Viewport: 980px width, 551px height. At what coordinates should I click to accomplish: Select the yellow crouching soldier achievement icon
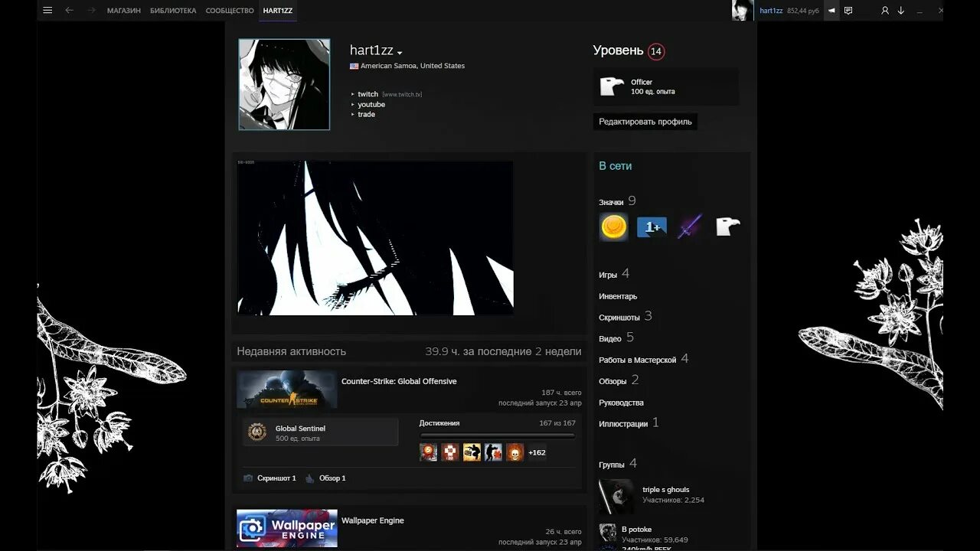tap(472, 452)
